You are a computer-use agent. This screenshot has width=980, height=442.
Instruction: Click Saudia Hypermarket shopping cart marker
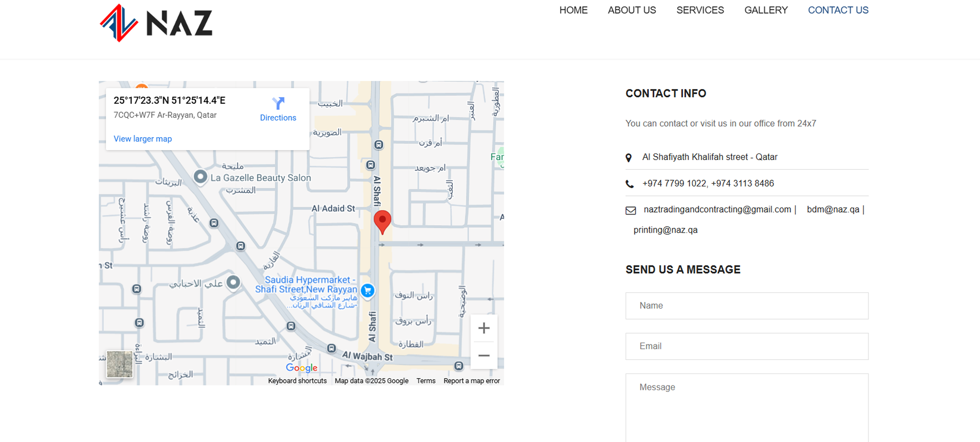[x=368, y=290]
